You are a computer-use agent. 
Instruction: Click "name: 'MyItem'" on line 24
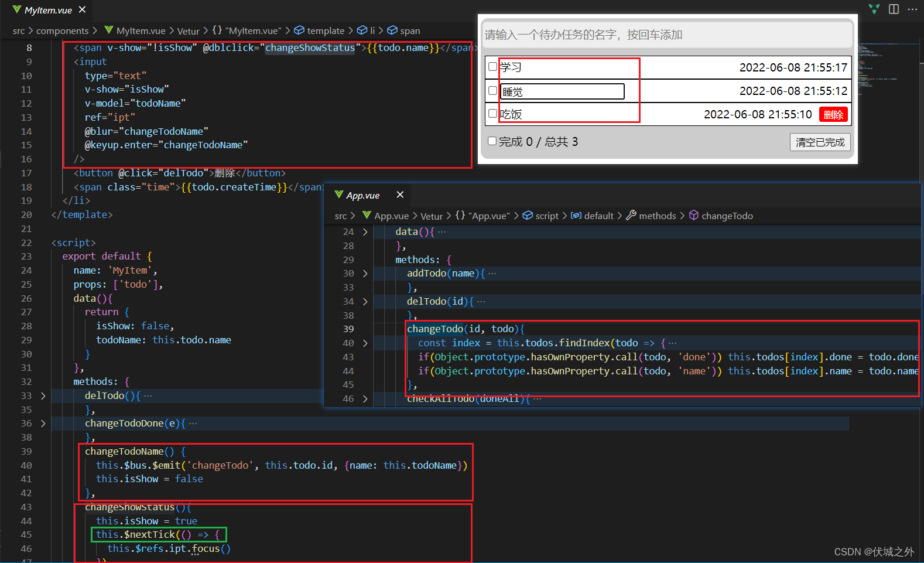click(115, 270)
